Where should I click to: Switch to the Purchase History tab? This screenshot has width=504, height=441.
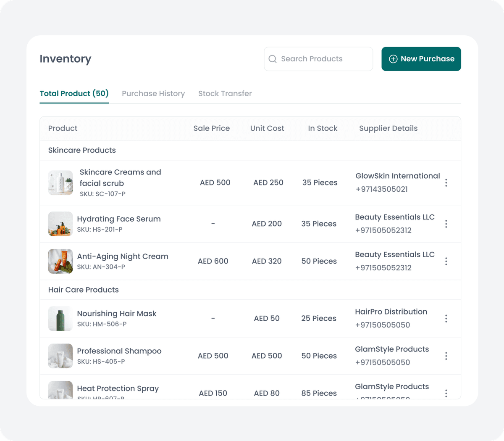click(153, 93)
